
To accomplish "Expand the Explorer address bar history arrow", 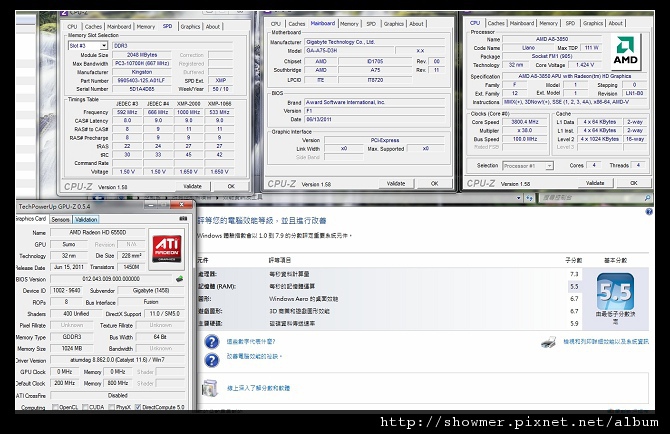I will coord(519,198).
